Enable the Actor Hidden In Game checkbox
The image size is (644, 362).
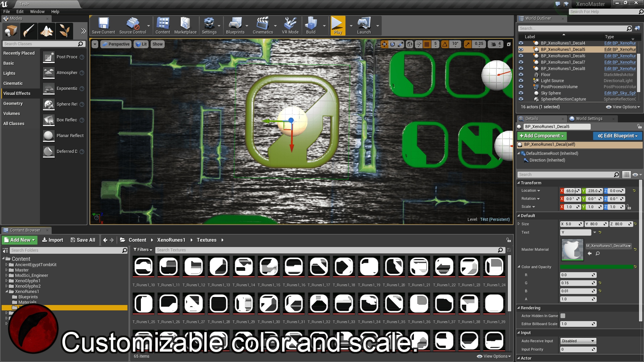pyautogui.click(x=563, y=316)
